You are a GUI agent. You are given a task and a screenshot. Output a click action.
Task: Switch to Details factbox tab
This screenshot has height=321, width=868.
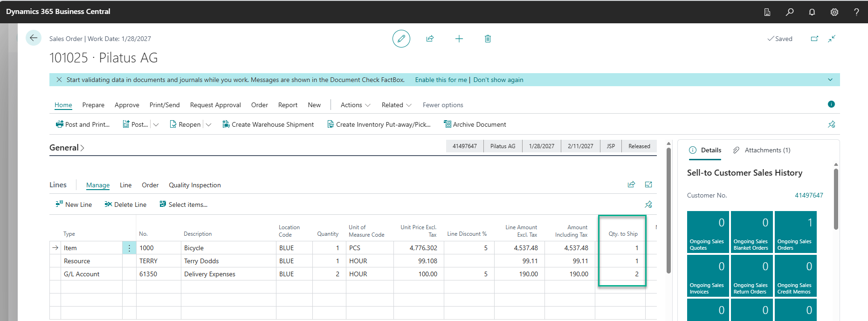705,150
